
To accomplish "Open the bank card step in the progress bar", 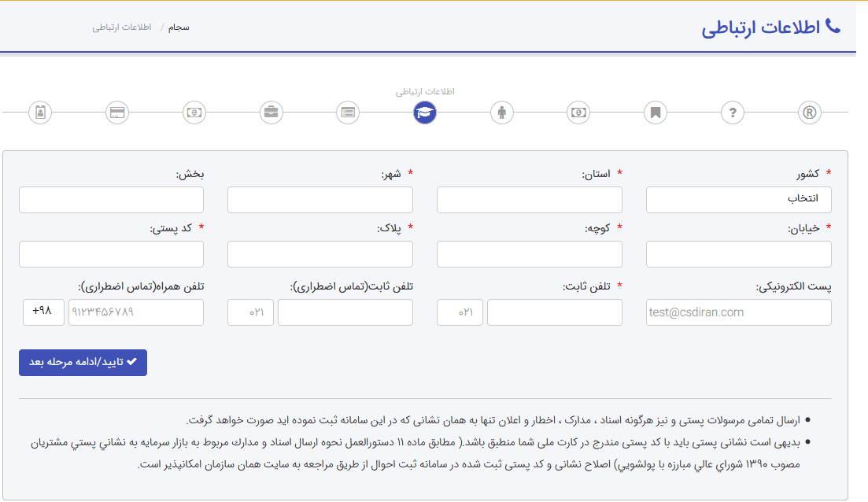I will point(116,113).
